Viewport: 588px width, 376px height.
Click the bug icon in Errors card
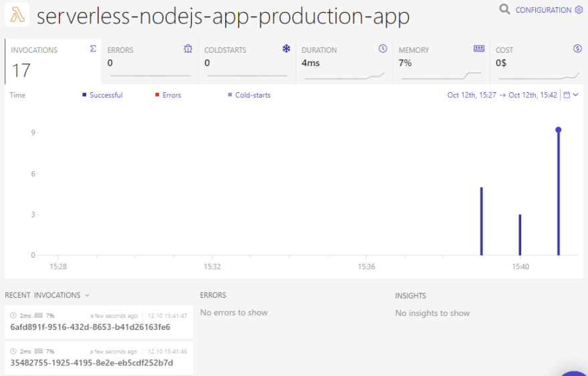click(x=188, y=49)
